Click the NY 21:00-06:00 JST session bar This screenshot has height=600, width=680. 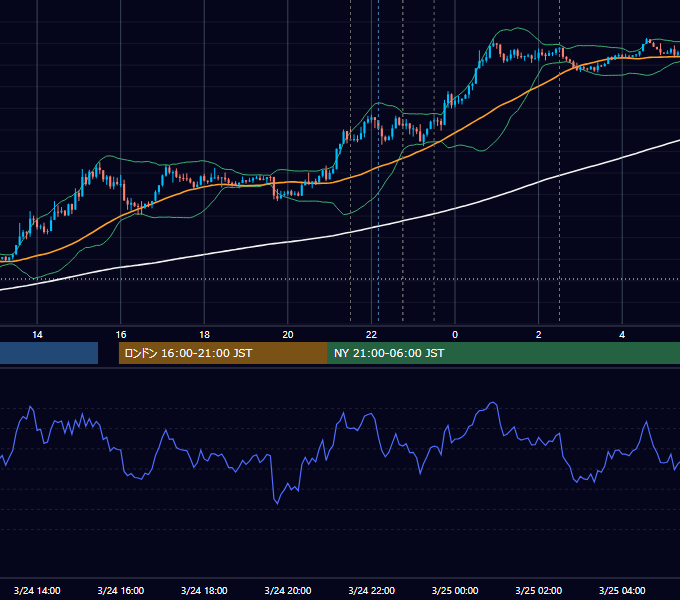point(504,353)
